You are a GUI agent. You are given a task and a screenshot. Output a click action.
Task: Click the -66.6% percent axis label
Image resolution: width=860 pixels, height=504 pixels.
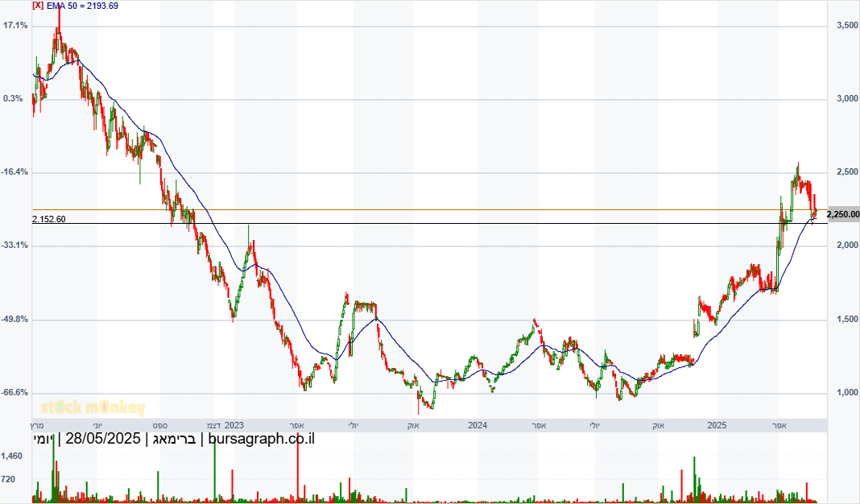pos(14,393)
